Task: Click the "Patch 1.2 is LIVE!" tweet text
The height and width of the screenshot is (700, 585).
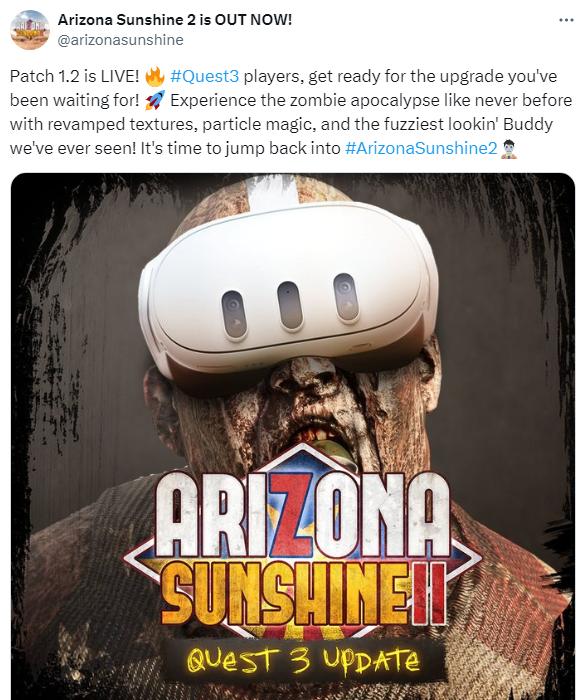Action: [75, 76]
